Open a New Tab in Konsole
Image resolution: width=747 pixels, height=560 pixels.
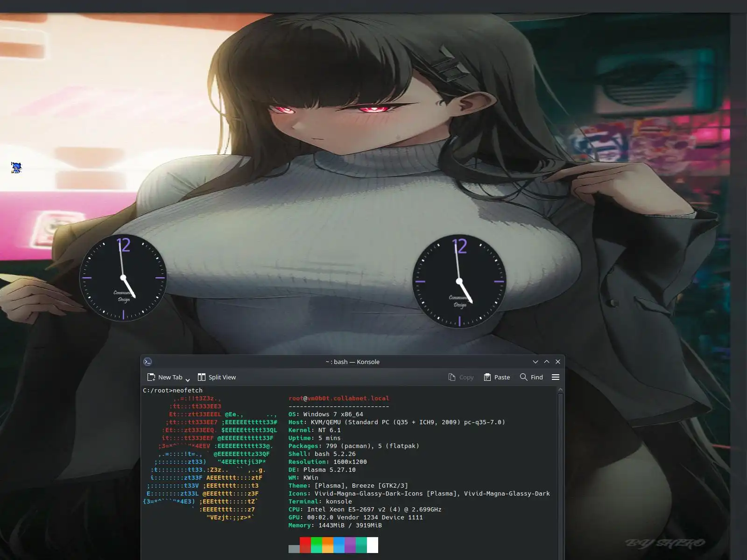coord(165,377)
